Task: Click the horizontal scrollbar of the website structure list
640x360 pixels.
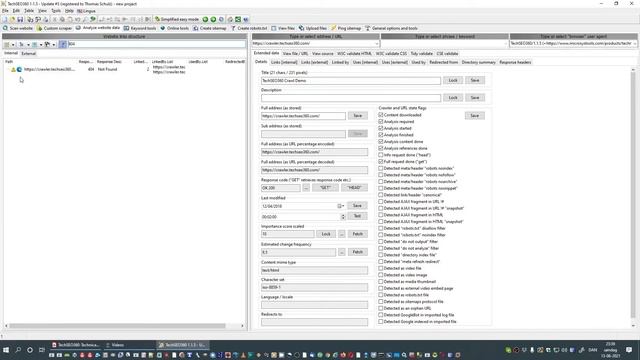Action: point(117,326)
